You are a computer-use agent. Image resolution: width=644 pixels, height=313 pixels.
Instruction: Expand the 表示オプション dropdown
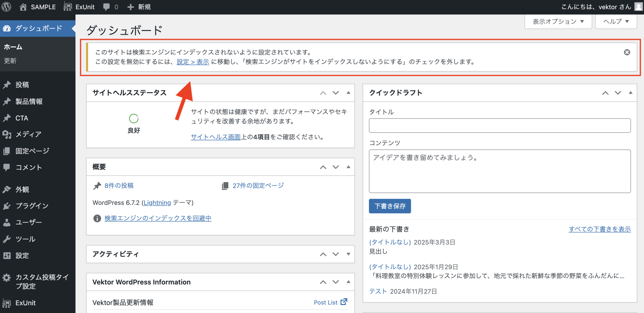[x=558, y=22]
